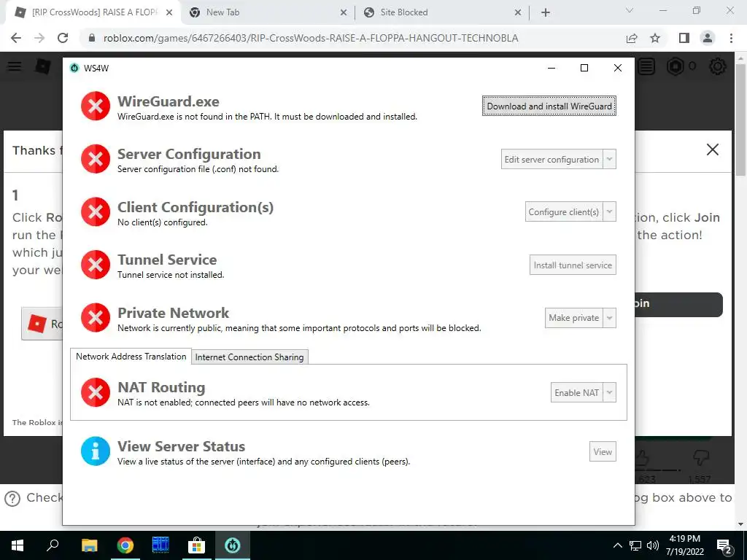747x560 pixels.
Task: Click the Edit server configuration button
Action: coord(551,159)
